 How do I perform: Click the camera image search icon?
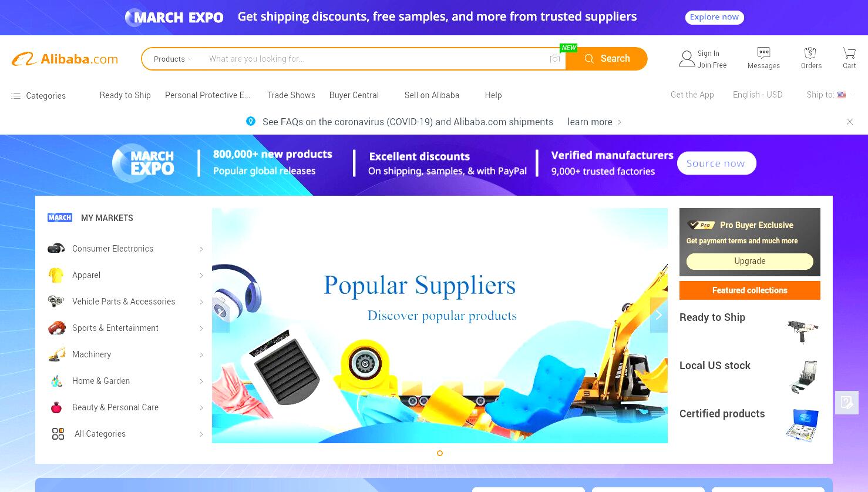554,59
